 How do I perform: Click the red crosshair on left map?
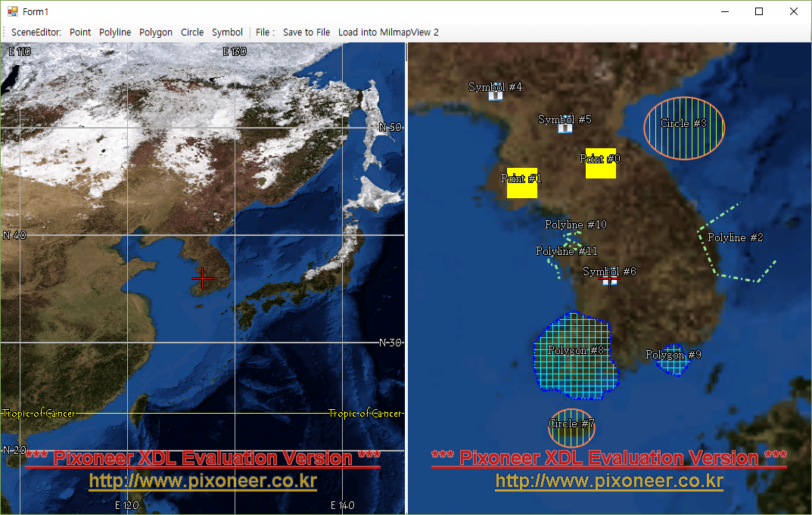coord(203,279)
